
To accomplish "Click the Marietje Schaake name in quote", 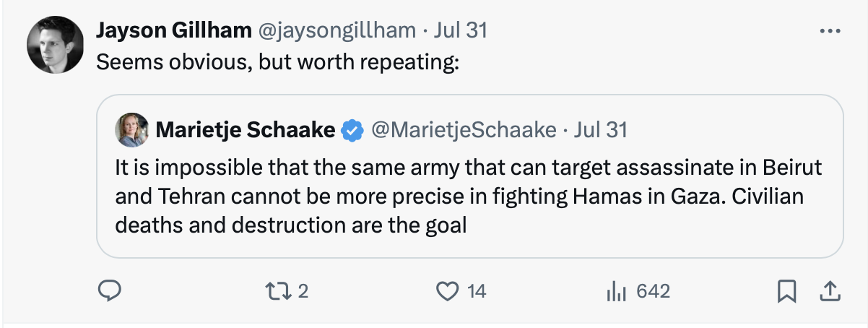I will click(246, 130).
